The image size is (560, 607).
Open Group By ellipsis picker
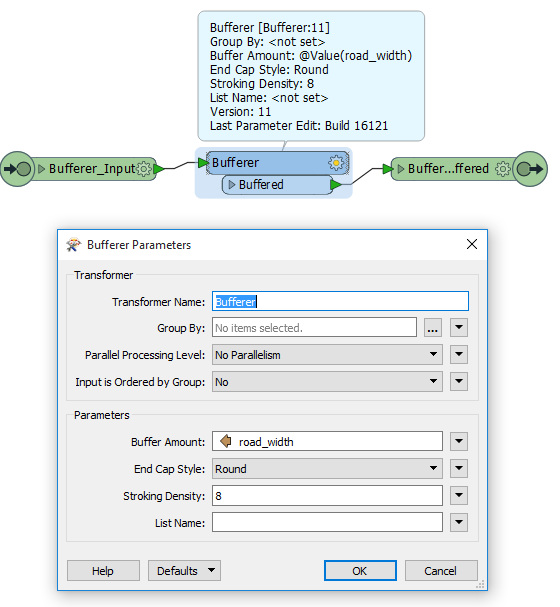pyautogui.click(x=433, y=328)
